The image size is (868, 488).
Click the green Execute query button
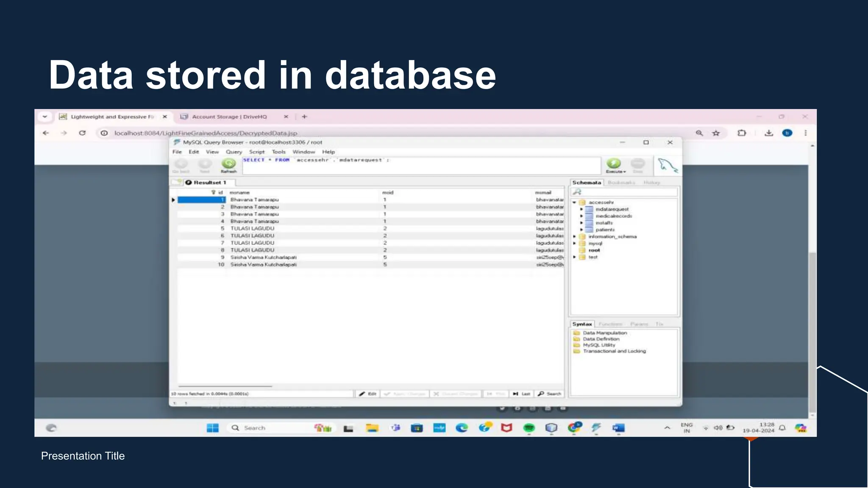[613, 164]
